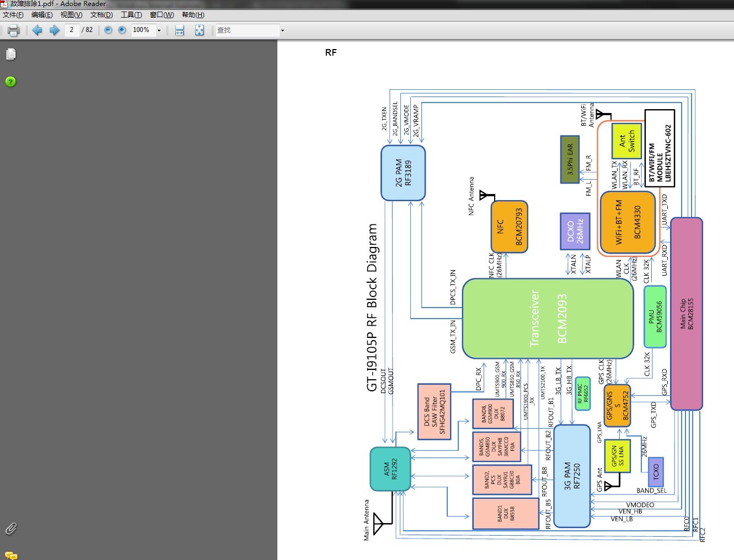This screenshot has height=560, width=734.
Task: Open the 文件(F) menu
Action: [x=13, y=15]
